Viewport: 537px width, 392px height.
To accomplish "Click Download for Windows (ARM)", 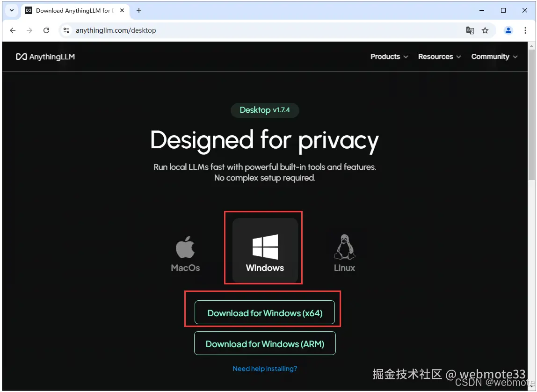I will [x=265, y=343].
